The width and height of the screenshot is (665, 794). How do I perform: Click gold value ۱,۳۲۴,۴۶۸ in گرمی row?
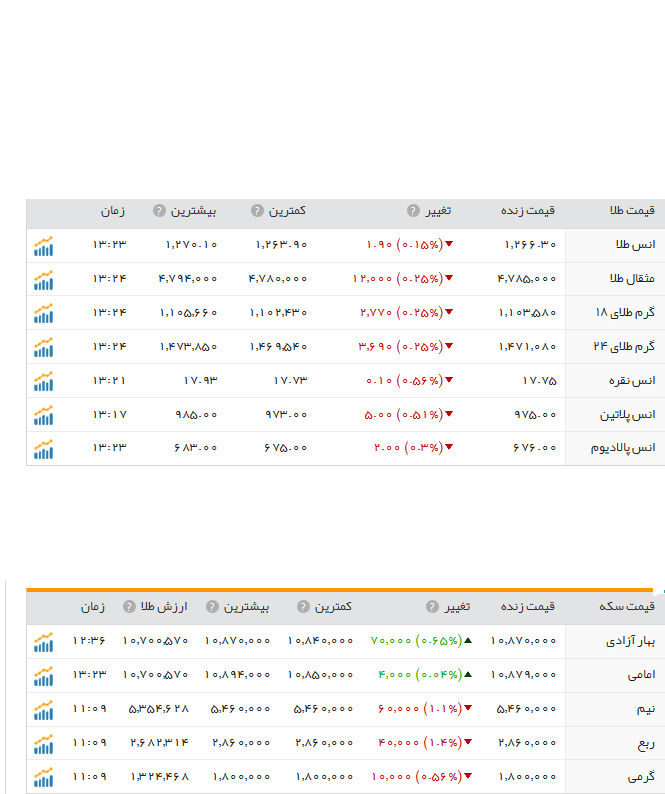[159, 776]
